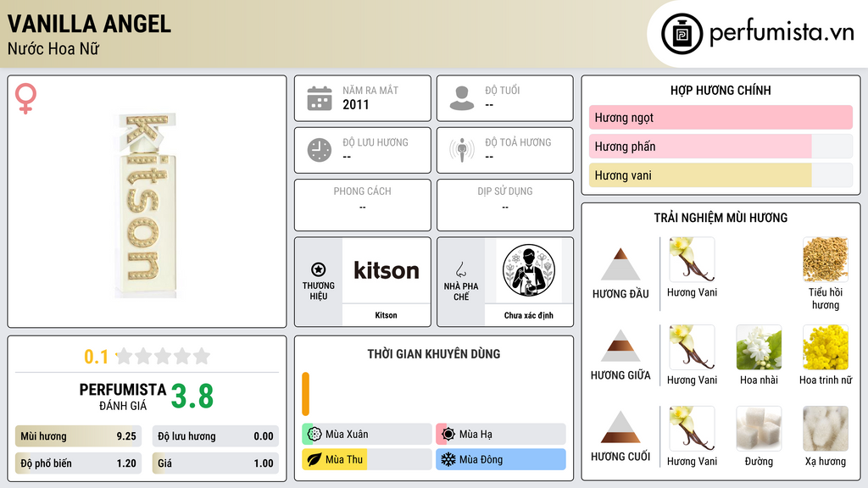The height and width of the screenshot is (488, 868).
Task: Open Xạ hương musk image
Action: tap(826, 428)
